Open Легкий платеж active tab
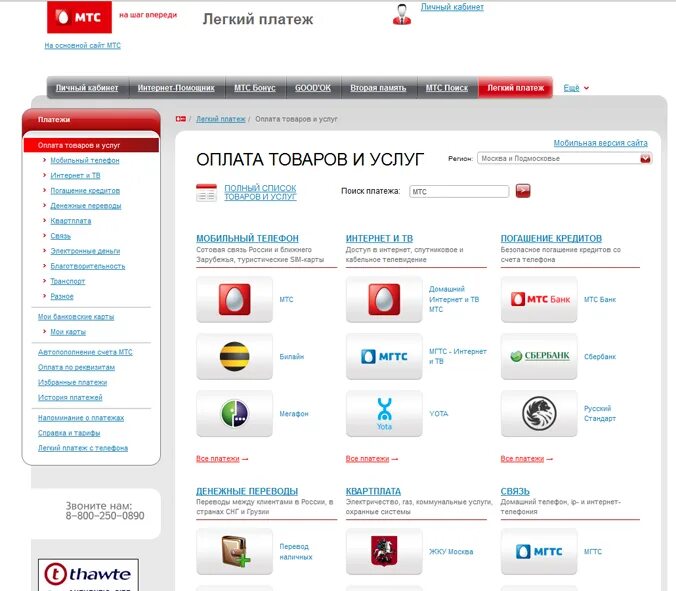 (515, 88)
